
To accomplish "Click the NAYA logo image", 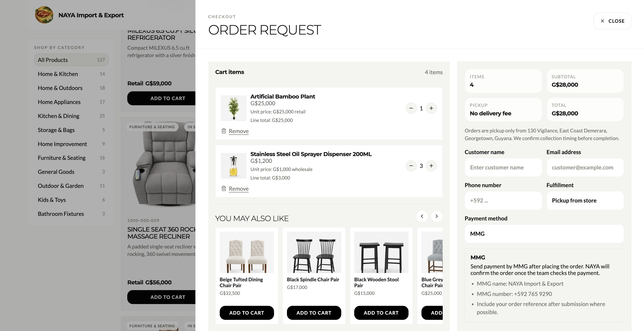I will pos(44,15).
